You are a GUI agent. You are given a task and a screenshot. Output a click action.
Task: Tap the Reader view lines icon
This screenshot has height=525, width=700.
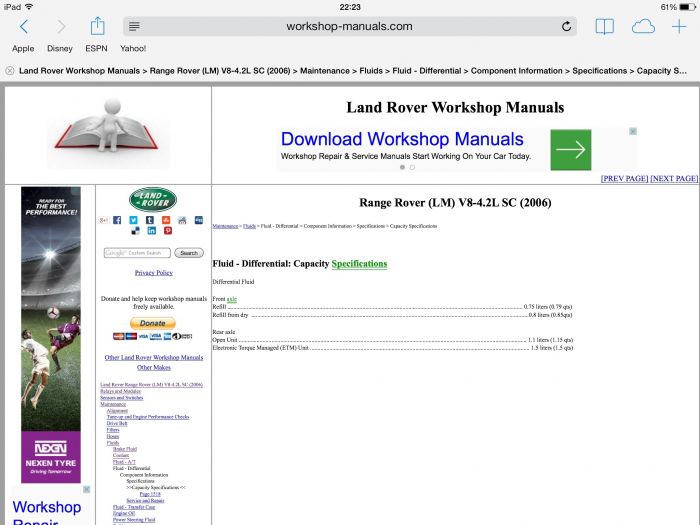pyautogui.click(x=134, y=26)
